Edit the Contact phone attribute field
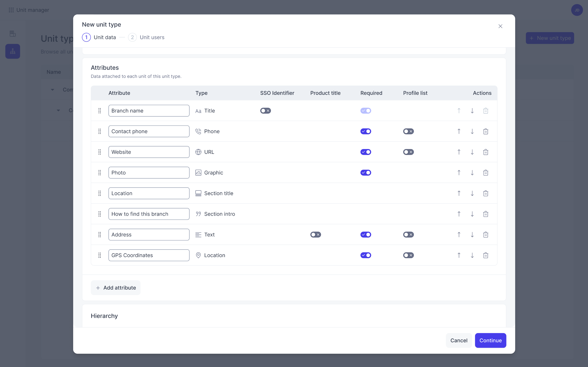 [x=149, y=131]
